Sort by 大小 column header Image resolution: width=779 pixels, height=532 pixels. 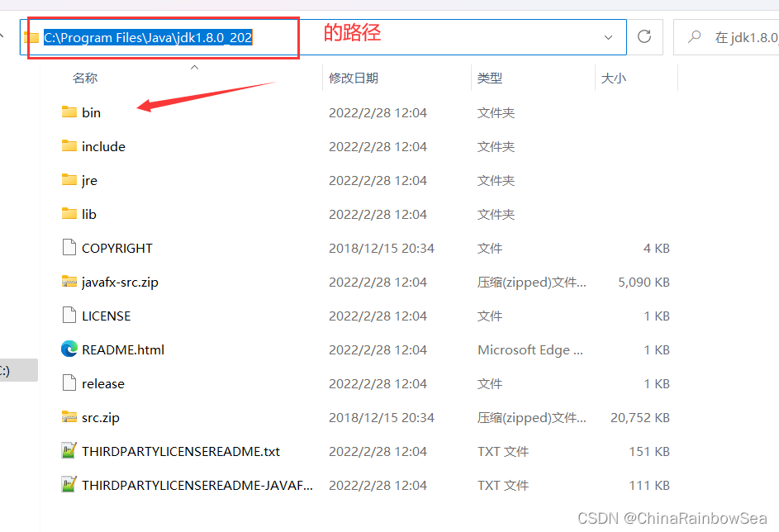click(x=614, y=78)
